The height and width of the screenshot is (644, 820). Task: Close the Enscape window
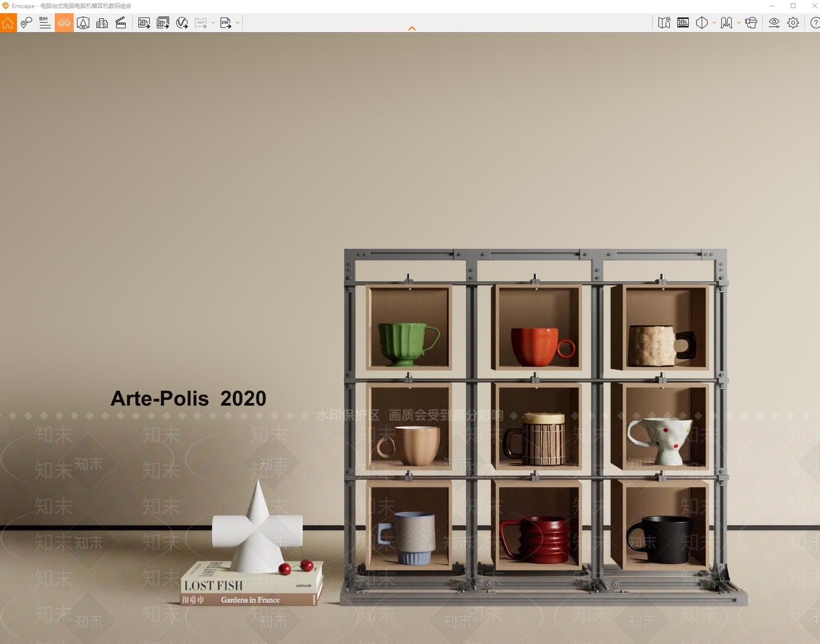(814, 6)
